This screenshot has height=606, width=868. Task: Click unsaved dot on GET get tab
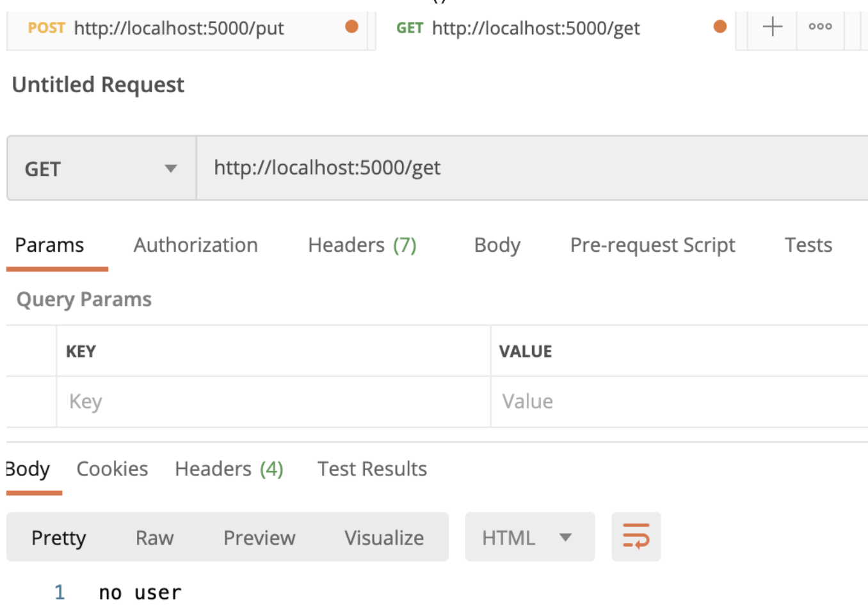tap(720, 26)
